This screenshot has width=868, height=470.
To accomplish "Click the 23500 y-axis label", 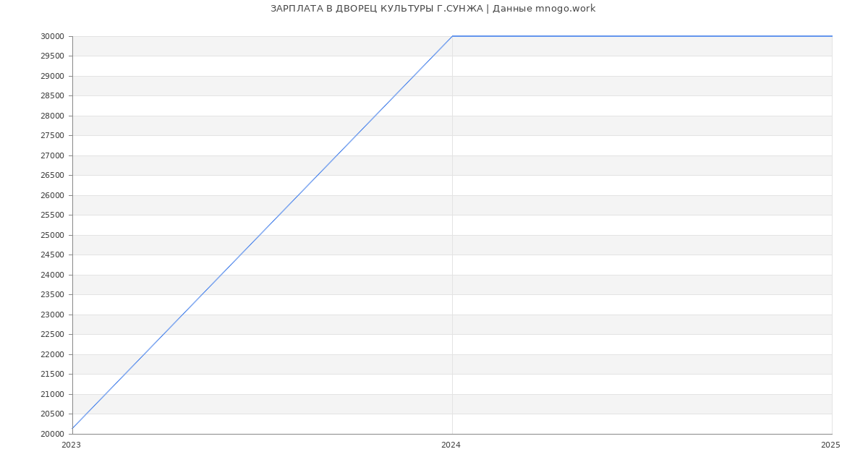I will coord(52,295).
